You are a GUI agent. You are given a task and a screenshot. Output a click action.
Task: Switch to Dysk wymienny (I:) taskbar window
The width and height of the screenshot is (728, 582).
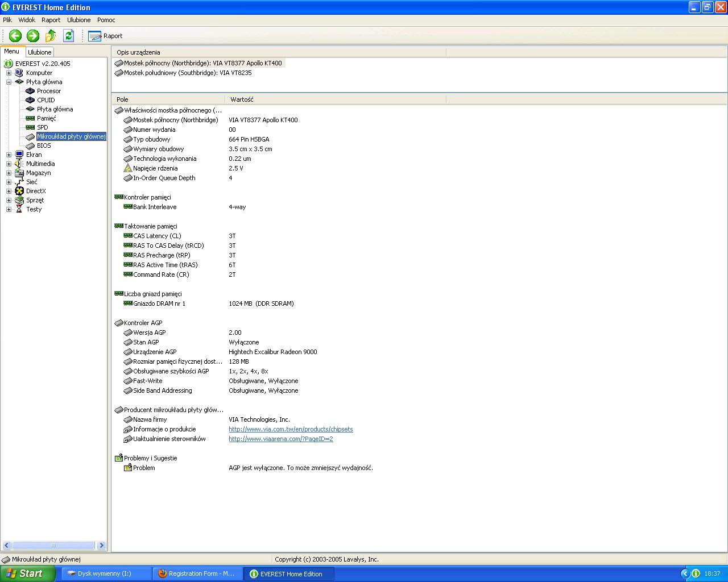click(106, 573)
